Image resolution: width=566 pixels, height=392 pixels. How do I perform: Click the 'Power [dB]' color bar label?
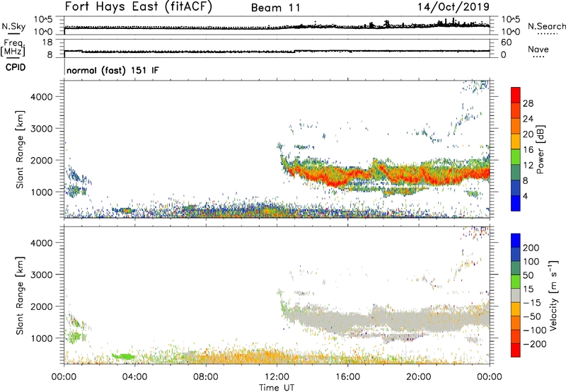tap(541, 150)
